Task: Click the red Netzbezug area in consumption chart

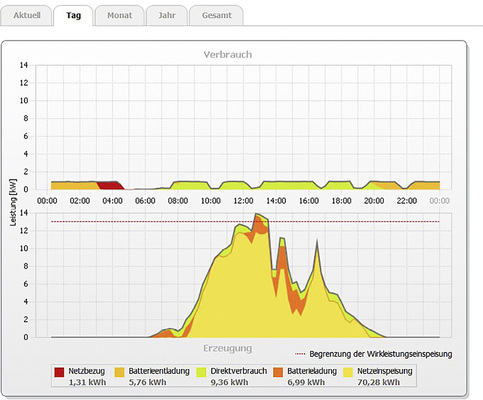Action: click(110, 186)
